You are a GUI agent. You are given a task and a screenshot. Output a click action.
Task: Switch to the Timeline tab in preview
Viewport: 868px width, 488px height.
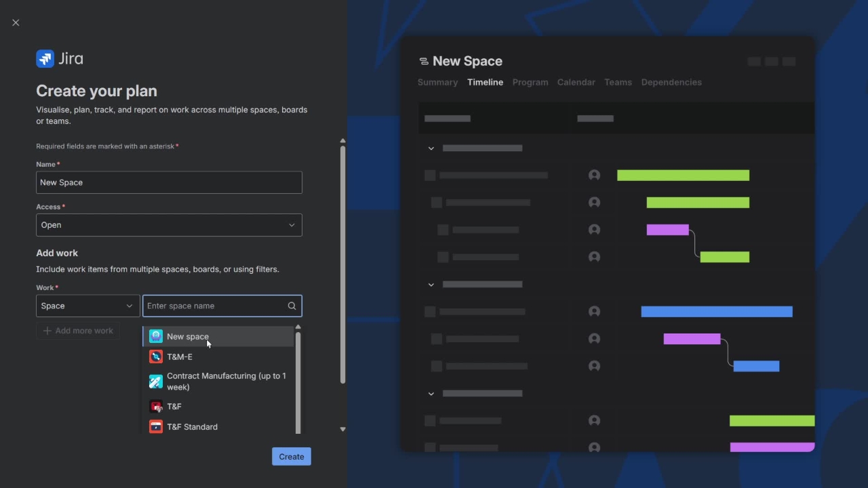[485, 82]
